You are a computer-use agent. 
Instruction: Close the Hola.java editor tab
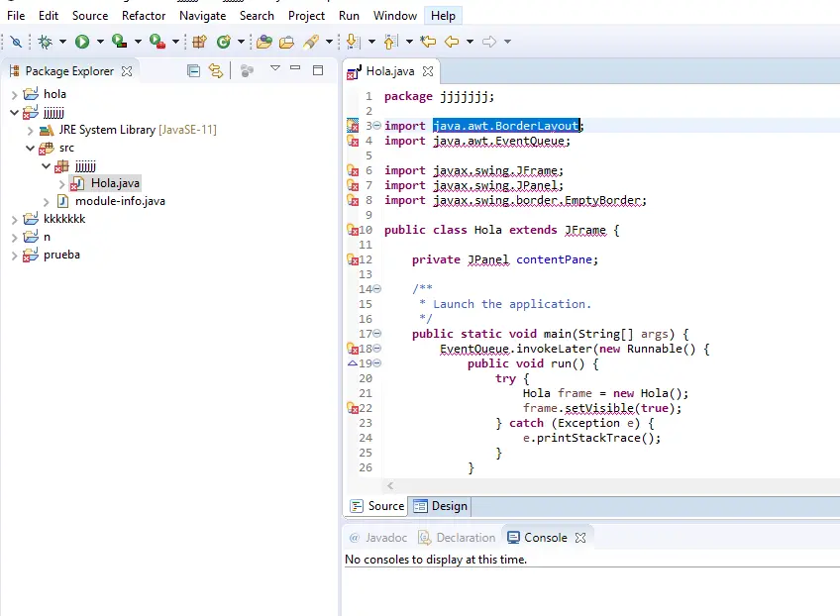point(428,71)
